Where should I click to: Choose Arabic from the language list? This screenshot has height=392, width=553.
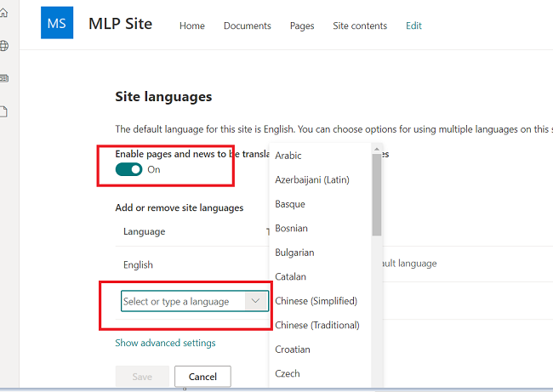click(x=288, y=156)
